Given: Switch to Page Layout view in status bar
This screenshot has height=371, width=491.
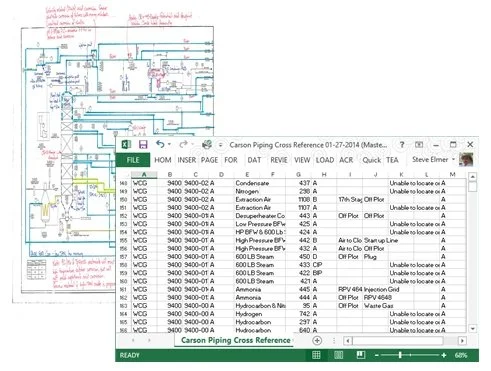Looking at the screenshot, I should (338, 355).
